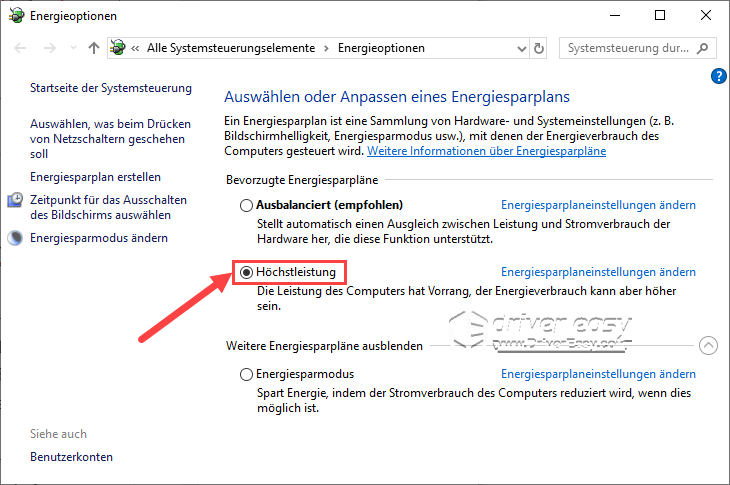The width and height of the screenshot is (730, 485).
Task: Open Netzschalter behavior settings link
Action: [110, 139]
